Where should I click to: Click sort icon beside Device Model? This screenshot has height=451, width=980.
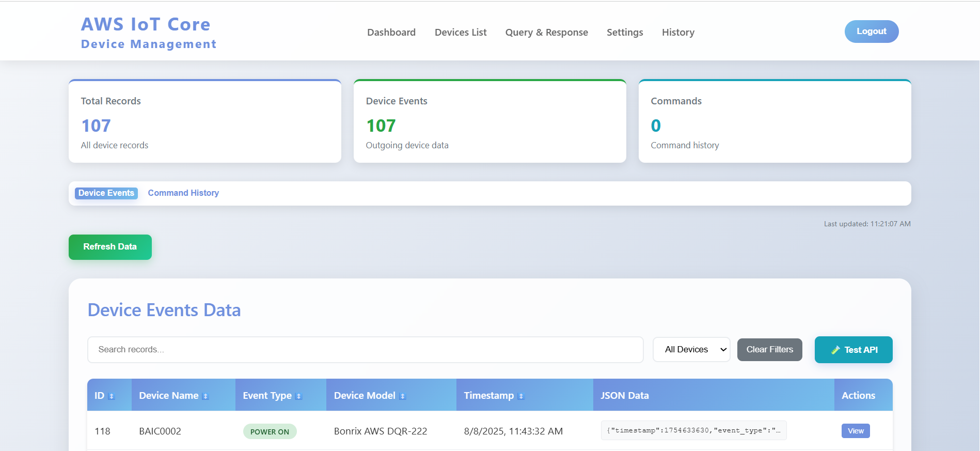tap(403, 396)
